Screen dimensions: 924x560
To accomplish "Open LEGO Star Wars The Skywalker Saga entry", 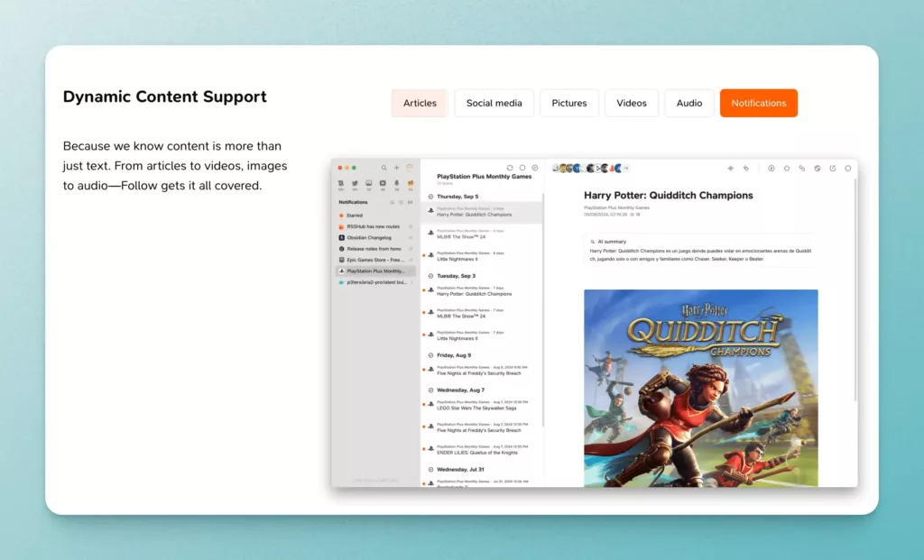I will pyautogui.click(x=482, y=405).
